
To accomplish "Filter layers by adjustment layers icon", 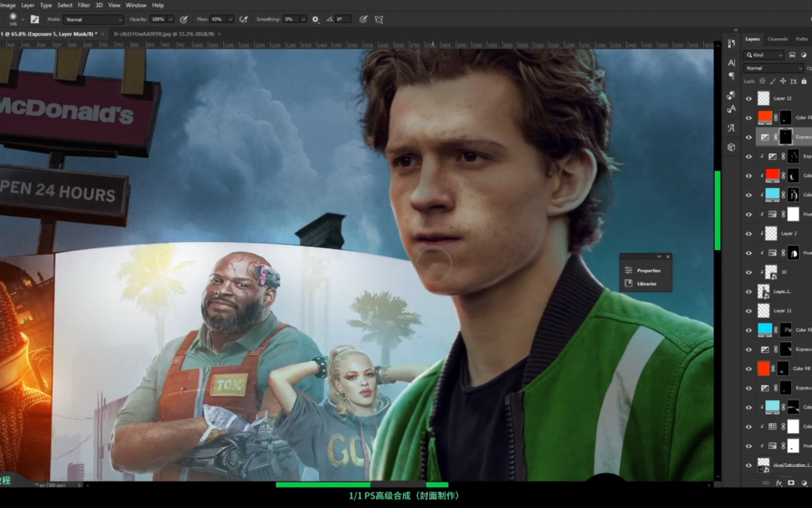I will pyautogui.click(x=803, y=55).
